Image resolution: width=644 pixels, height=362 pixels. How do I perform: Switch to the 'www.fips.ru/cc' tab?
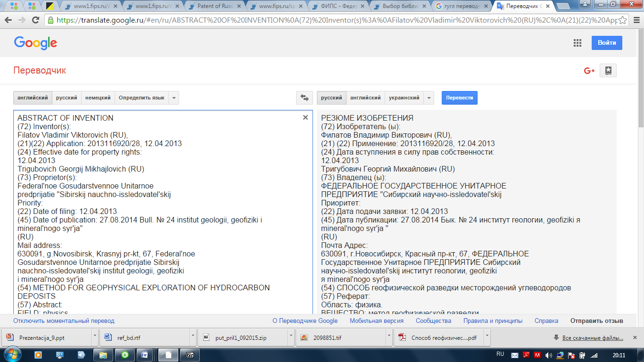pos(277,7)
